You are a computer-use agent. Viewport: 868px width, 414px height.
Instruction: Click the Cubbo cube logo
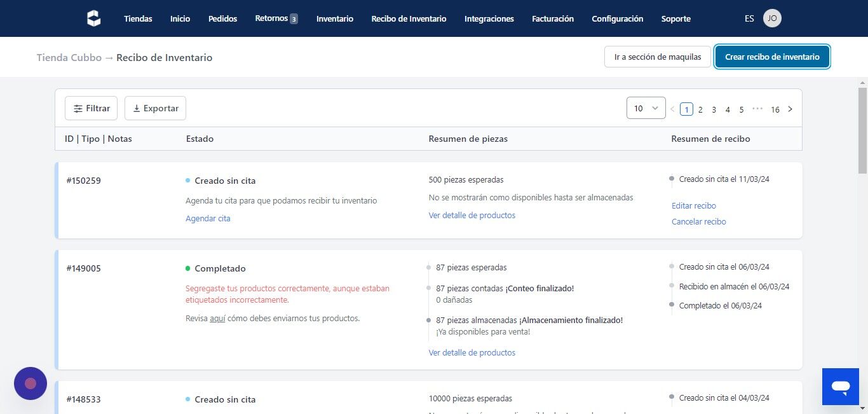pyautogui.click(x=94, y=18)
